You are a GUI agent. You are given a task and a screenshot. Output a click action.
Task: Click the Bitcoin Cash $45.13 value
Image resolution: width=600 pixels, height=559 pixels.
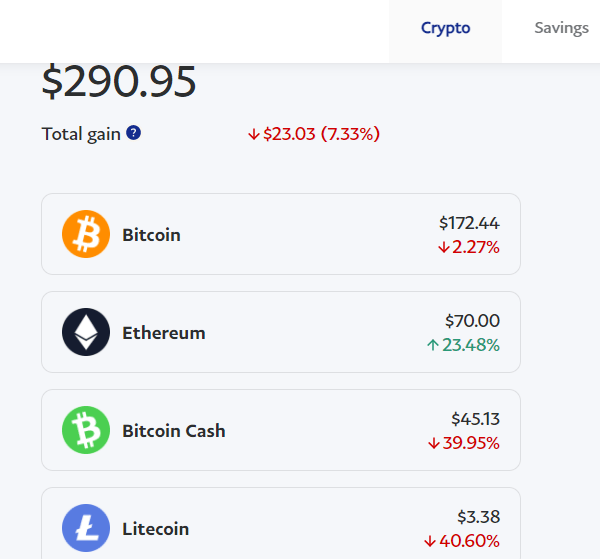[475, 419]
